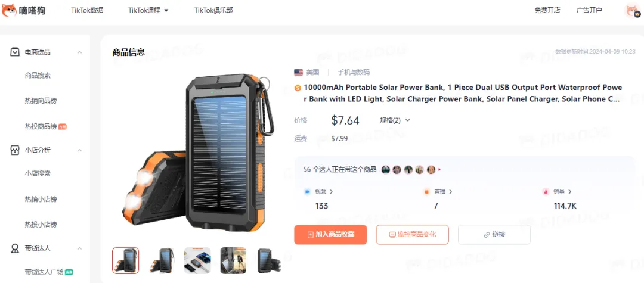Click the 加入商品收藏 orange button

click(x=330, y=235)
